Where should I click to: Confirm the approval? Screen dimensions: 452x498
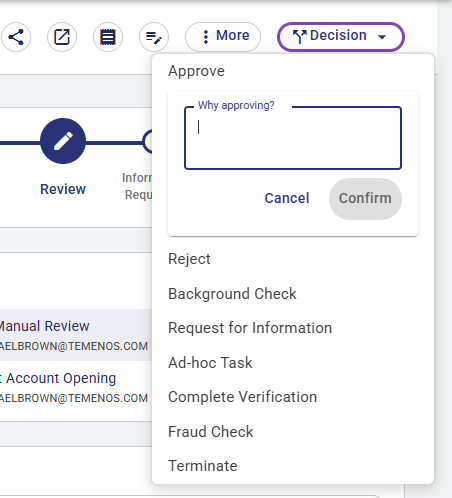pyautogui.click(x=365, y=198)
